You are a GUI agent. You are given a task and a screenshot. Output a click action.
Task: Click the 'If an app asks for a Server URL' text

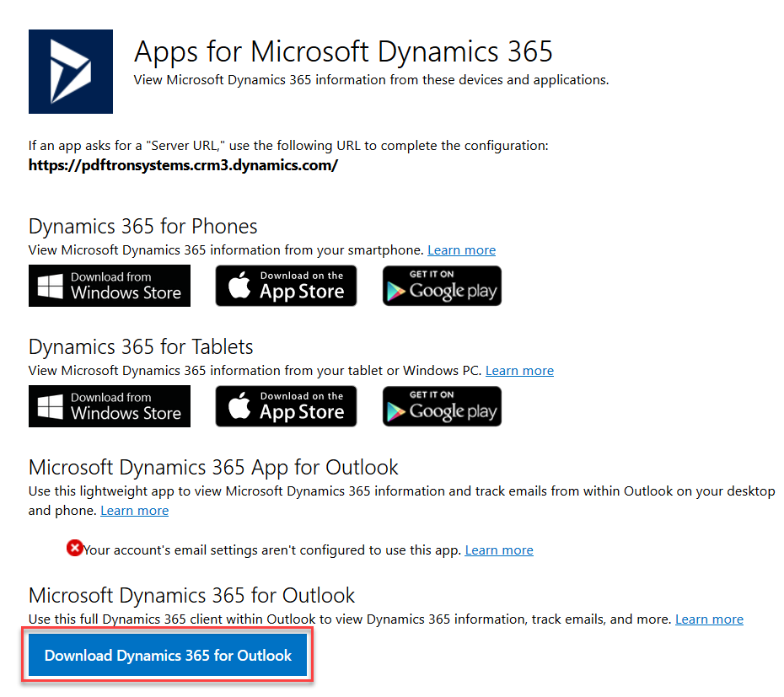tap(288, 146)
